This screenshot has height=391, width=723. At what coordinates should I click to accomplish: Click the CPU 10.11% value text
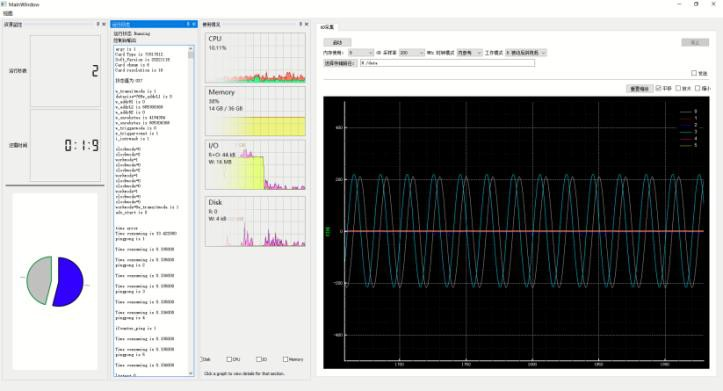pyautogui.click(x=217, y=48)
